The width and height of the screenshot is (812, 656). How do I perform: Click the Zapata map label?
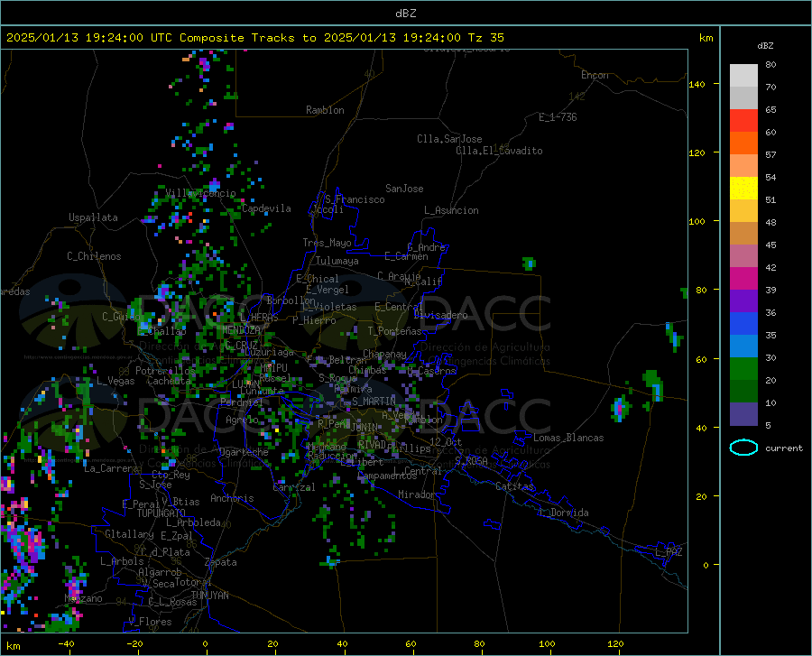pos(221,562)
